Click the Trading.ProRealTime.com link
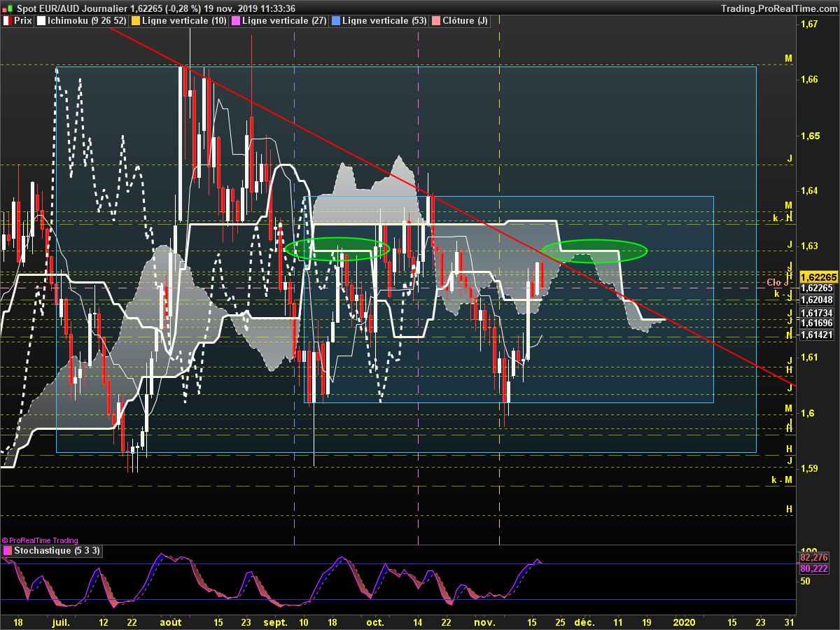 [778, 8]
